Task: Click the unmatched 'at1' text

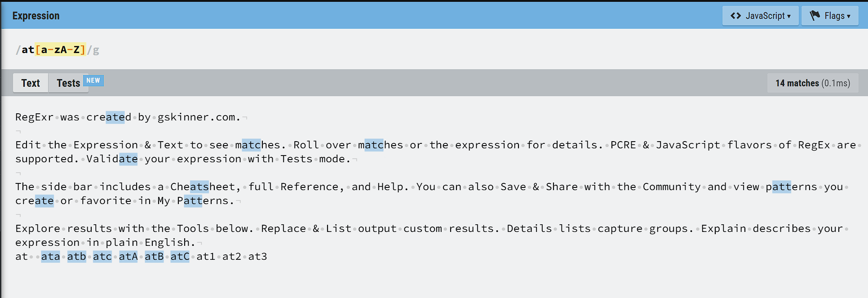Action: click(206, 256)
